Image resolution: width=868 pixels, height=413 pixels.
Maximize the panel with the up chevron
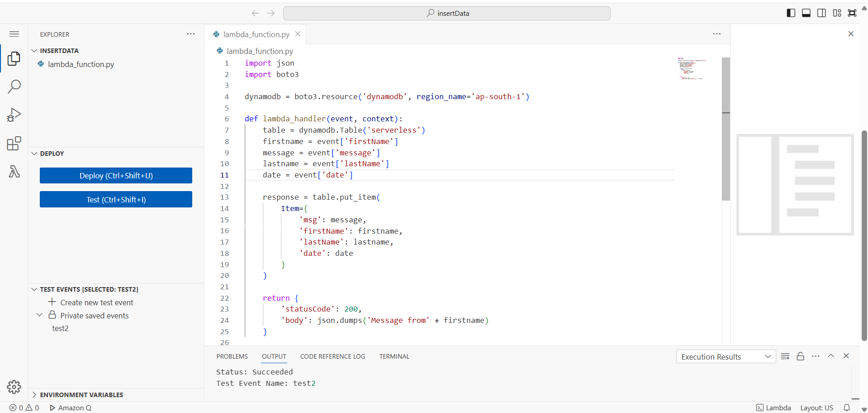click(x=831, y=356)
